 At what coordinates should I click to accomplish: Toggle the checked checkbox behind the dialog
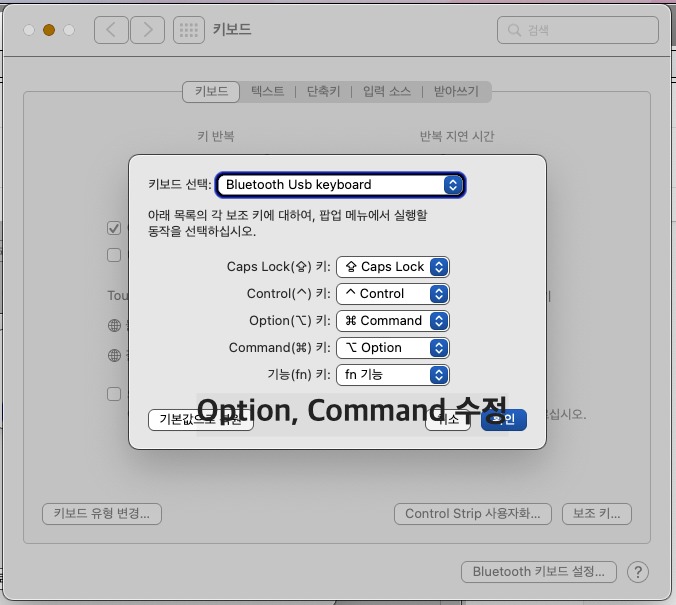point(114,228)
